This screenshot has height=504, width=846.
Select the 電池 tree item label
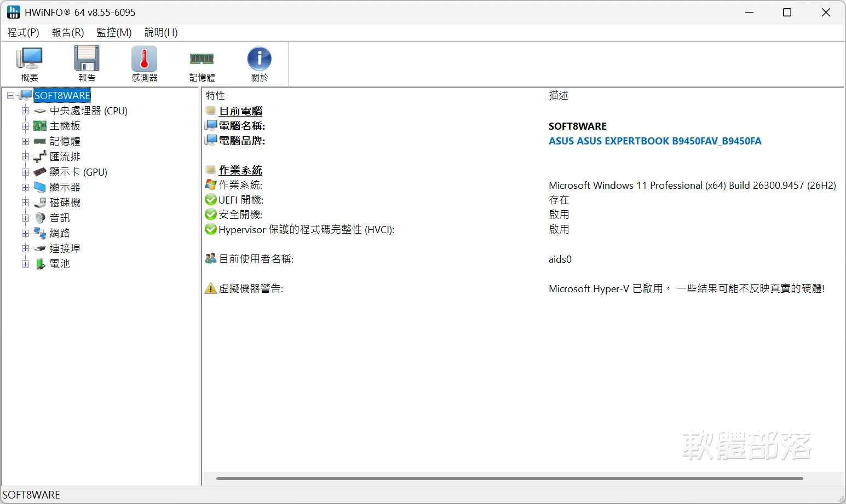click(60, 264)
